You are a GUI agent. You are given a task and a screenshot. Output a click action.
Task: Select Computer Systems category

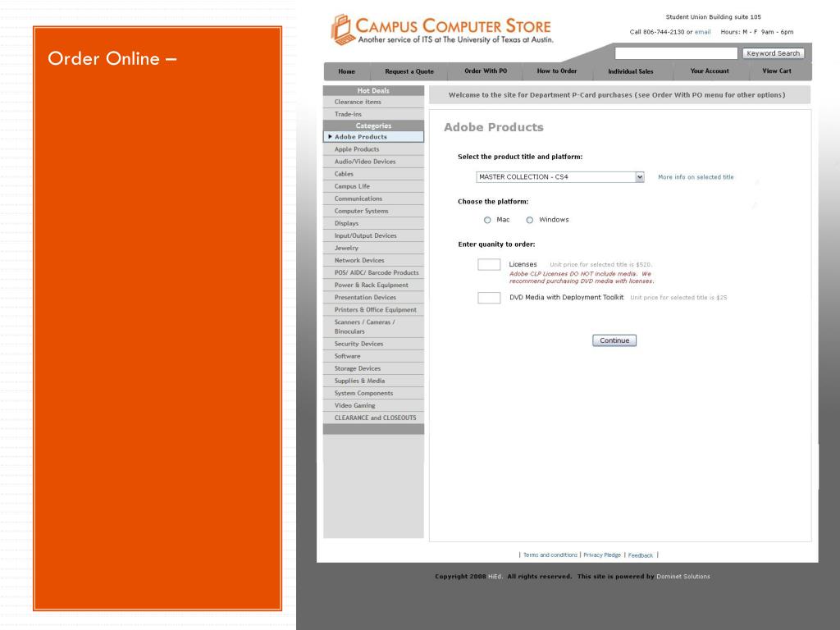pyautogui.click(x=373, y=211)
